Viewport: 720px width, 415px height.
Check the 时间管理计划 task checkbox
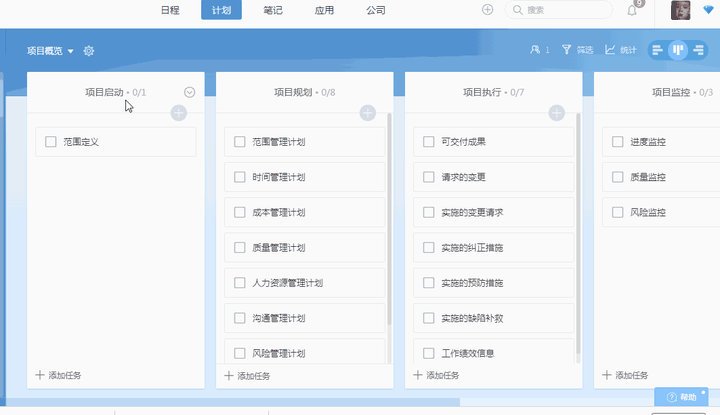pos(240,177)
